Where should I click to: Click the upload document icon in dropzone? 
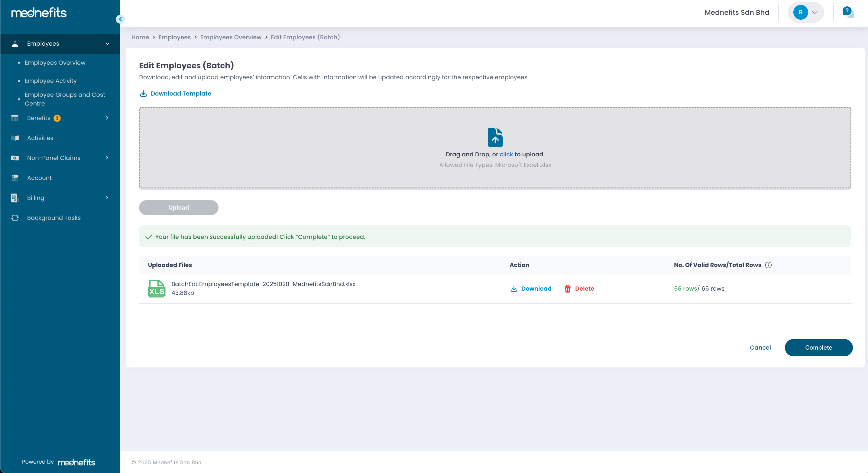click(495, 137)
